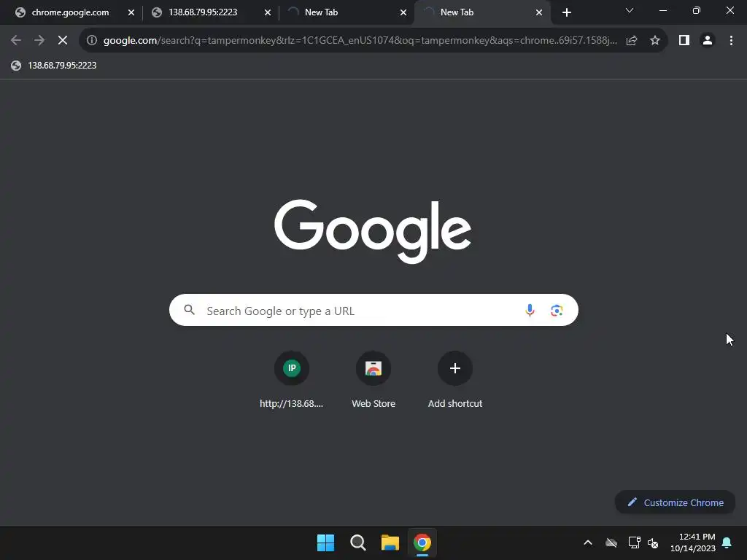747x560 pixels.
Task: Go back to the previous page
Action: click(x=16, y=41)
